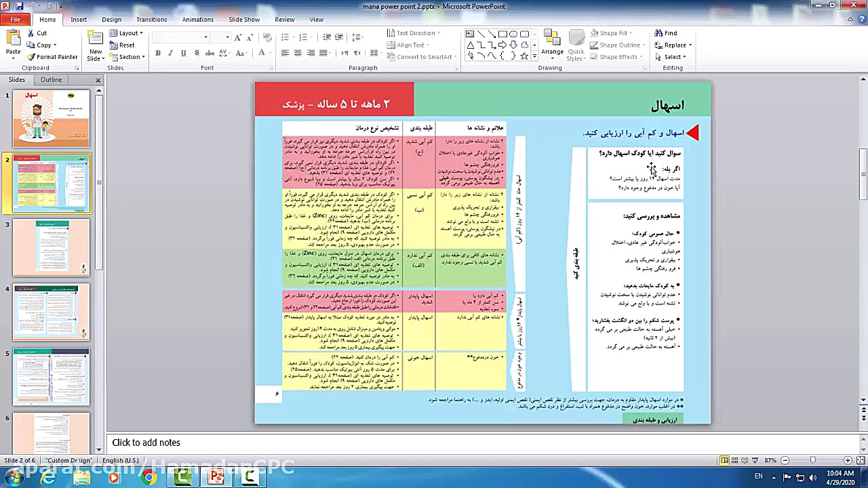Screen dimensions: 868x488
Task: Click the zoom slider handle in status bar
Action: point(813,460)
